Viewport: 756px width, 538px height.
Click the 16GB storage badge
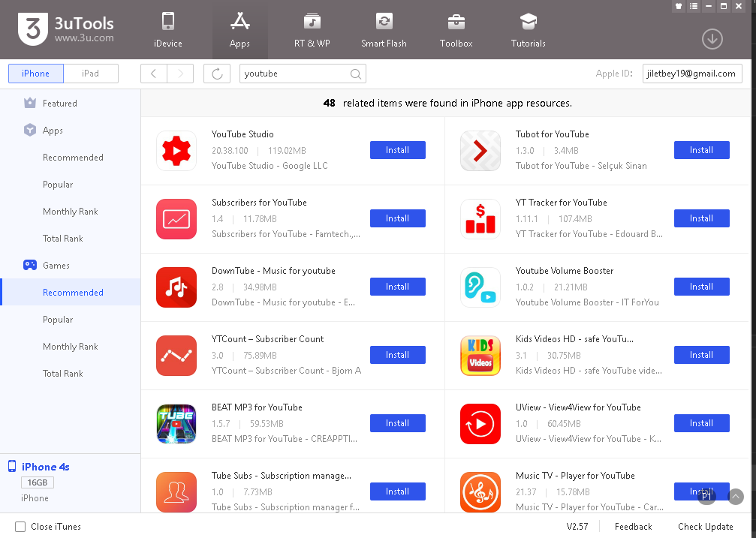pyautogui.click(x=38, y=482)
